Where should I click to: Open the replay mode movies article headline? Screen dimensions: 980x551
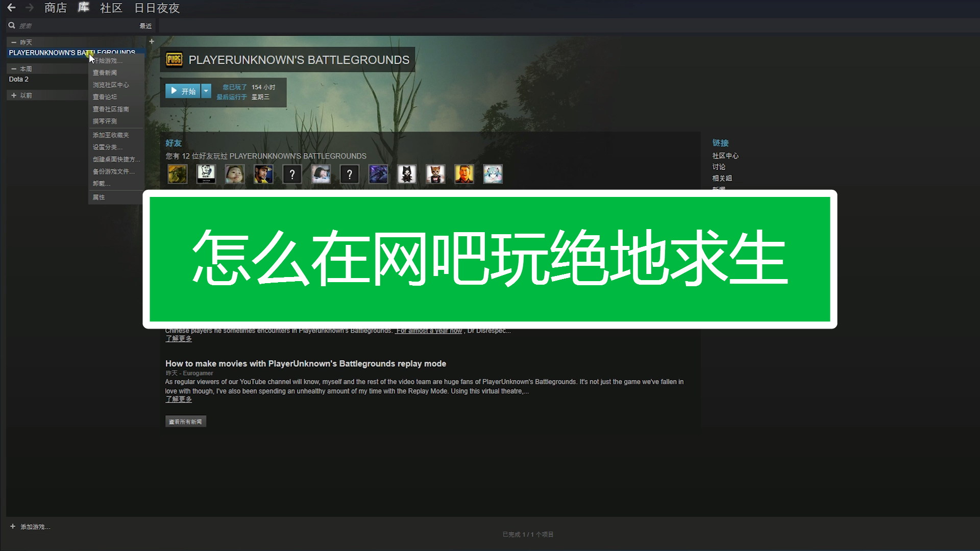[x=306, y=364]
